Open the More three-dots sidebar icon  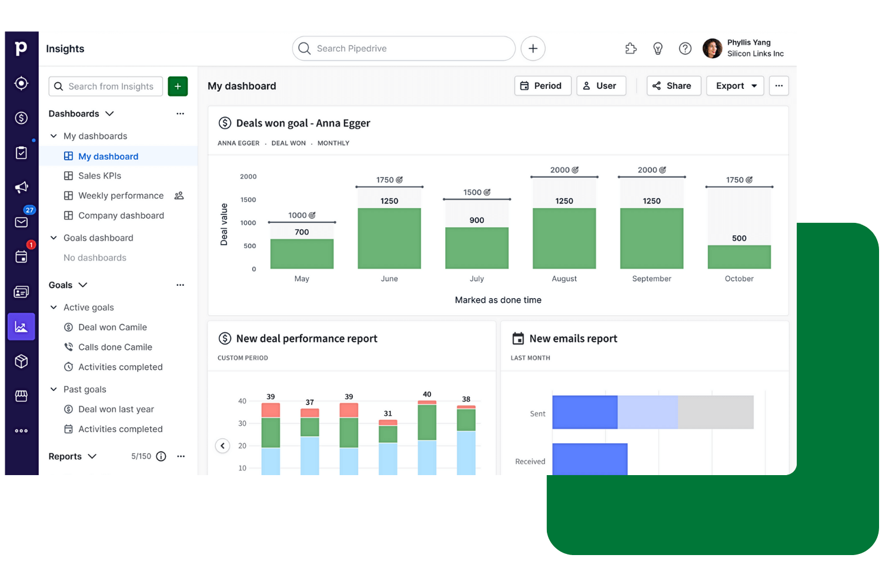(x=21, y=431)
